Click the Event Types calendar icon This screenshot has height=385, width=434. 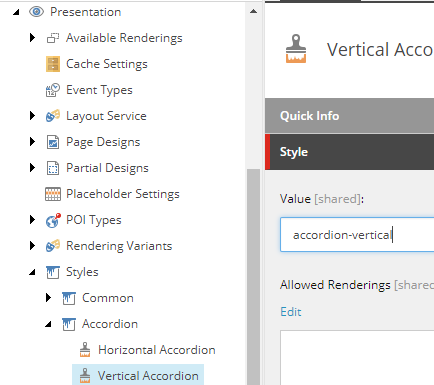coord(53,90)
